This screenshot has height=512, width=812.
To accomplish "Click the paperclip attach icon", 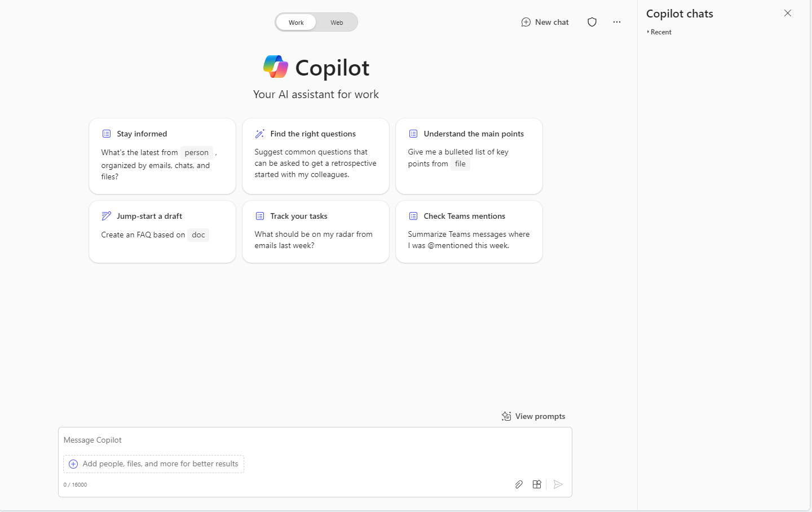I will pos(519,484).
